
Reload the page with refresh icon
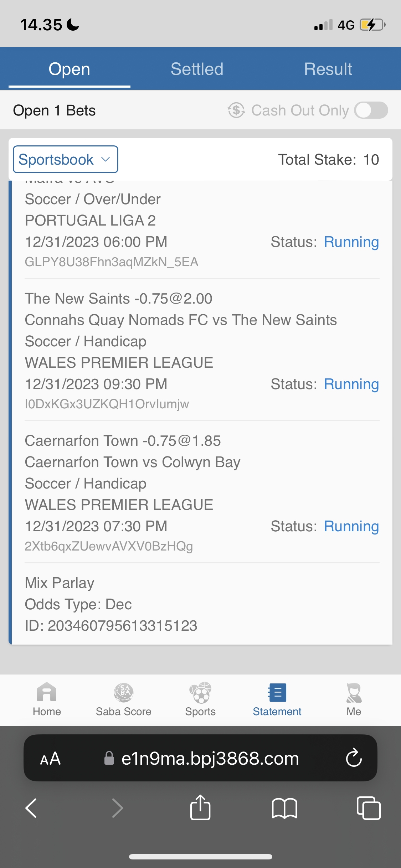click(x=354, y=758)
